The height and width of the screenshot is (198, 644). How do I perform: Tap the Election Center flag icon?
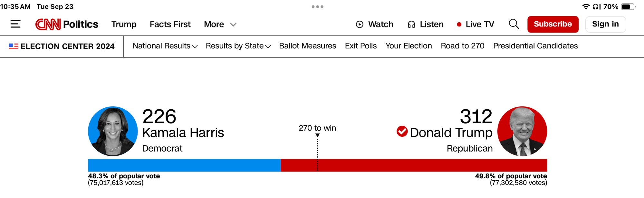point(14,46)
